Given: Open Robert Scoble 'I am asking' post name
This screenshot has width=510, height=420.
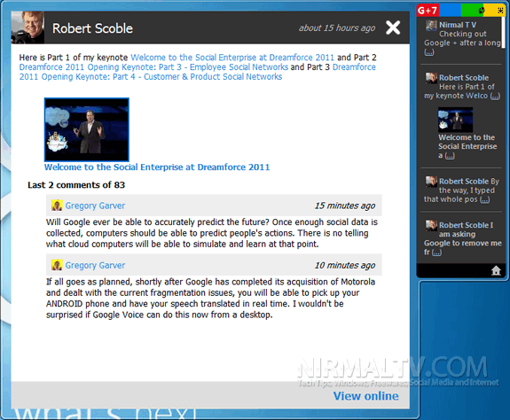Looking at the screenshot, I should (x=464, y=225).
